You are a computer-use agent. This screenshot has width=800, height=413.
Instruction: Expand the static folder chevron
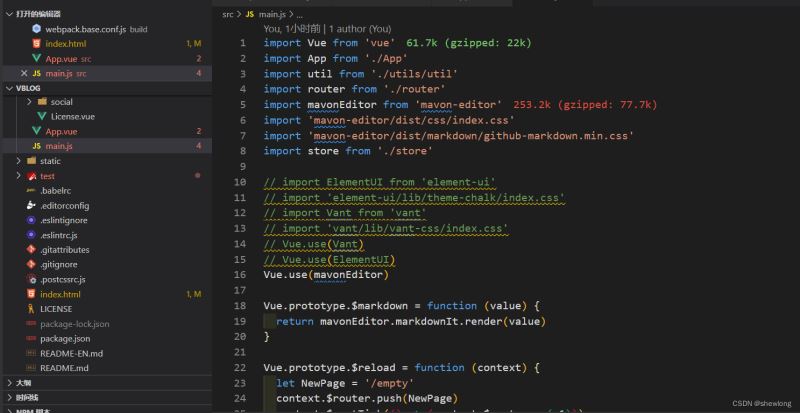18,161
